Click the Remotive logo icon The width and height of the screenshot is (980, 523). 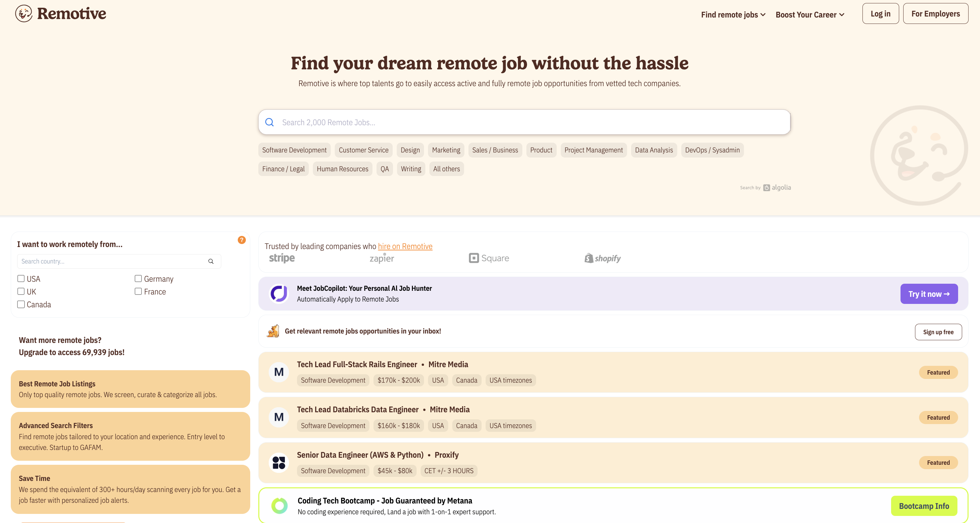[24, 14]
